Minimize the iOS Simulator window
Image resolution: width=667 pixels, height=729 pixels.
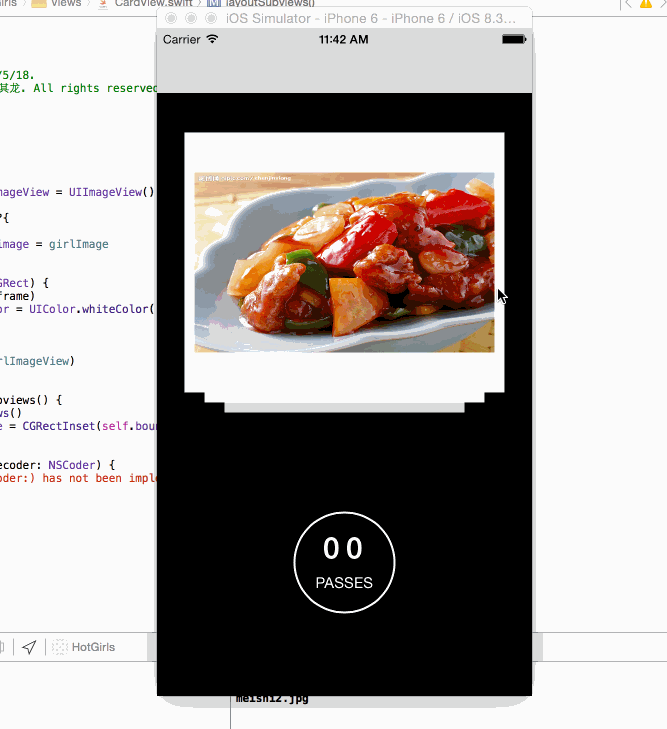(x=191, y=18)
